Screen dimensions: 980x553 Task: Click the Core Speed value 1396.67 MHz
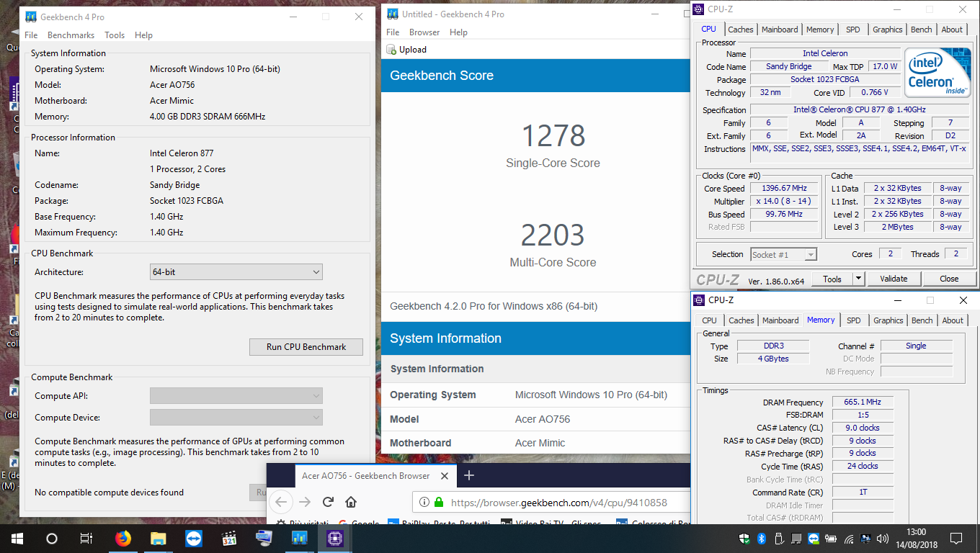click(784, 189)
